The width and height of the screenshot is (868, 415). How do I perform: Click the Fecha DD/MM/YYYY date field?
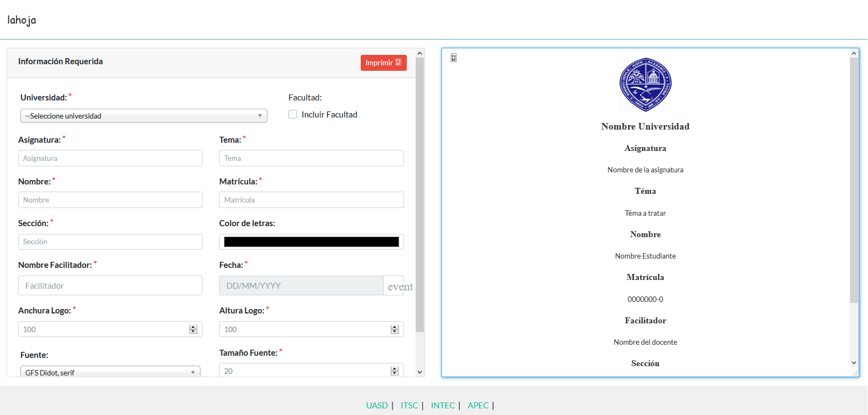(301, 285)
